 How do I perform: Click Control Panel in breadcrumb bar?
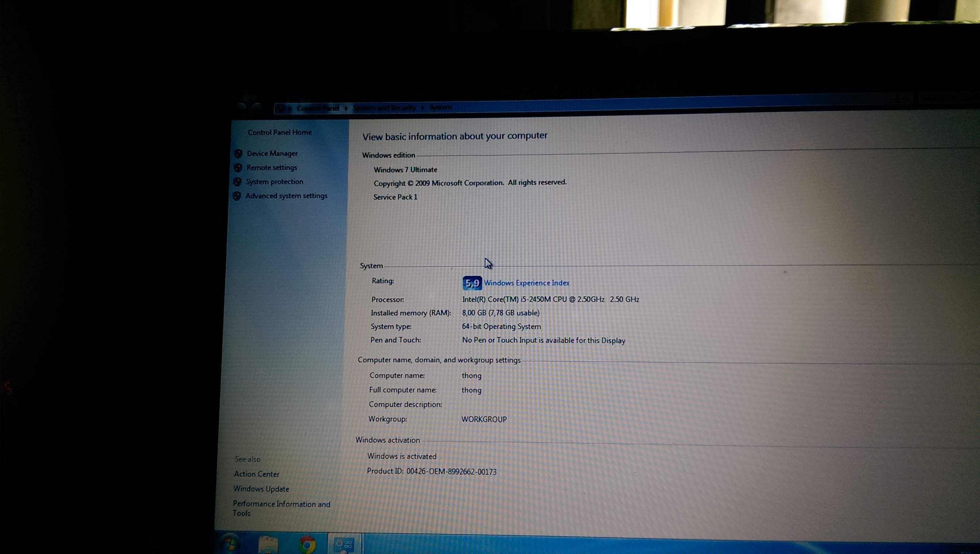tap(318, 109)
